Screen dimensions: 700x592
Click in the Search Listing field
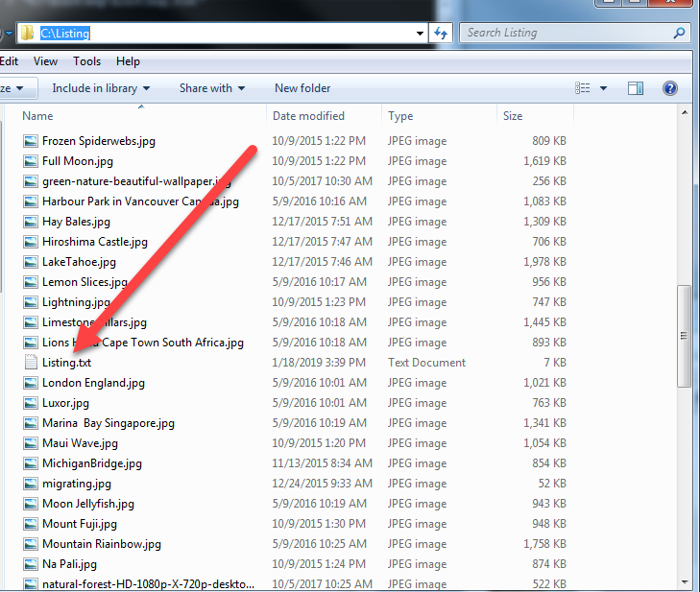(567, 33)
